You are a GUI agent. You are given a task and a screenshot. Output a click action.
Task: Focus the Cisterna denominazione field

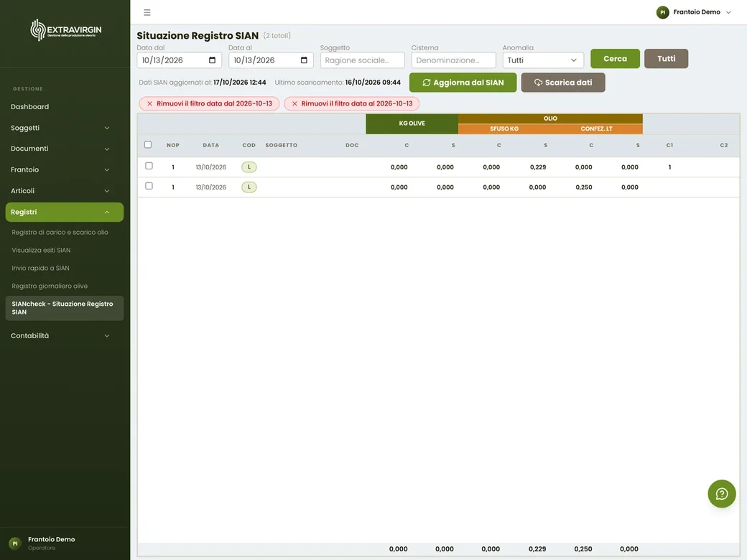point(453,60)
